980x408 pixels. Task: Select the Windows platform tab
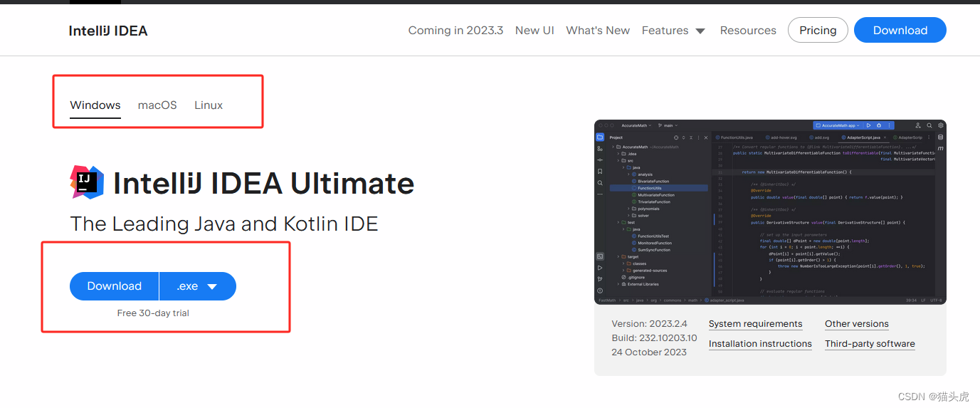pyautogui.click(x=95, y=105)
